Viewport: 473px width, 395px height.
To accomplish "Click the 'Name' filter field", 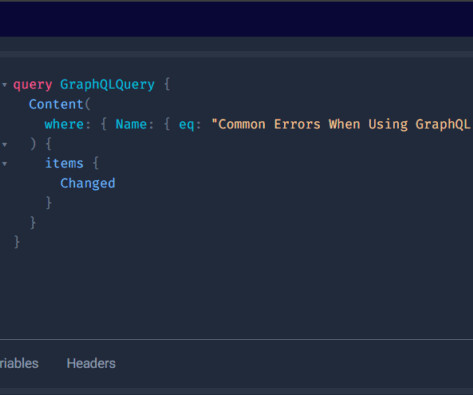I will (x=131, y=124).
